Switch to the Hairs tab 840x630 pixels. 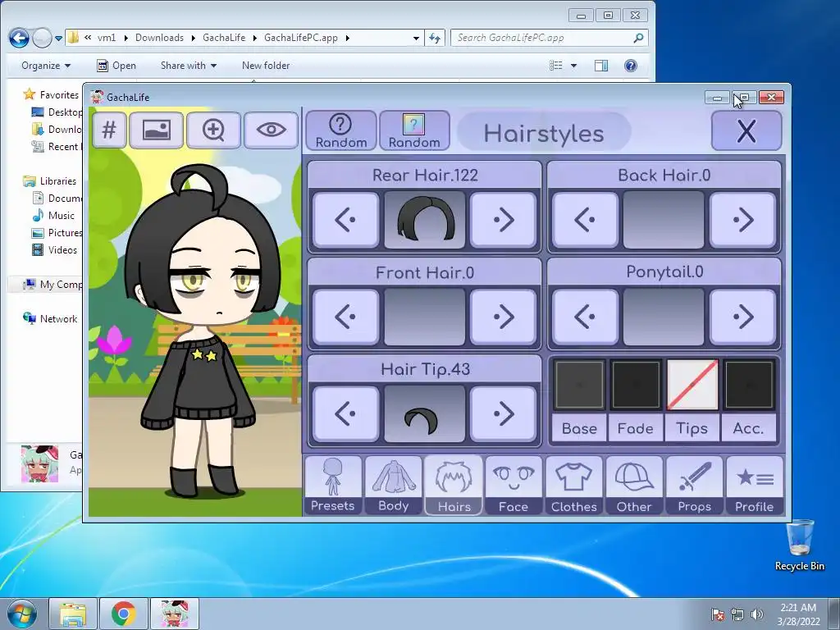click(x=454, y=486)
